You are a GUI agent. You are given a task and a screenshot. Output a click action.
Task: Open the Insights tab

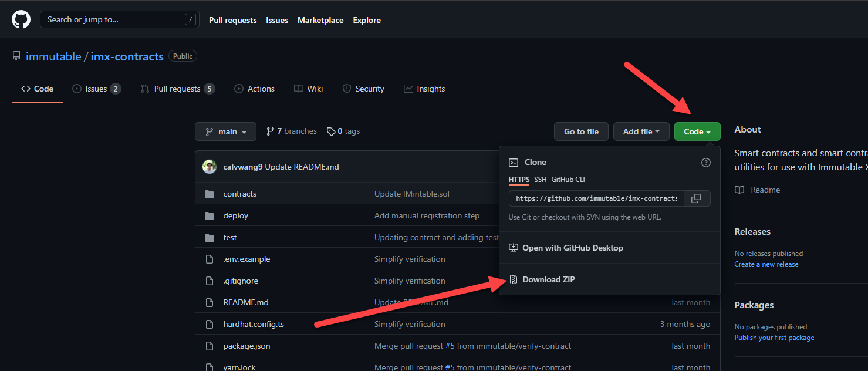(424, 89)
